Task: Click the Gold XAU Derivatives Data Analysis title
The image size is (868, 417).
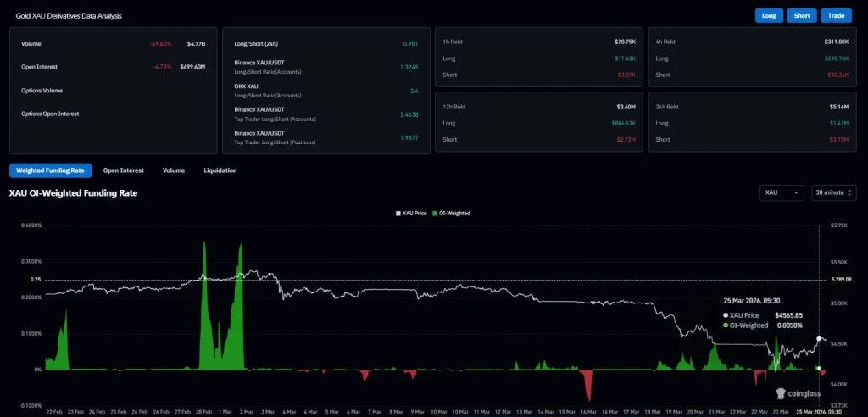Action: tap(69, 16)
